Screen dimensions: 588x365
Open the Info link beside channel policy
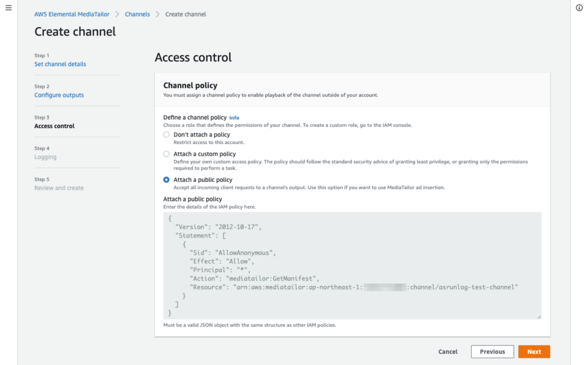(x=234, y=118)
